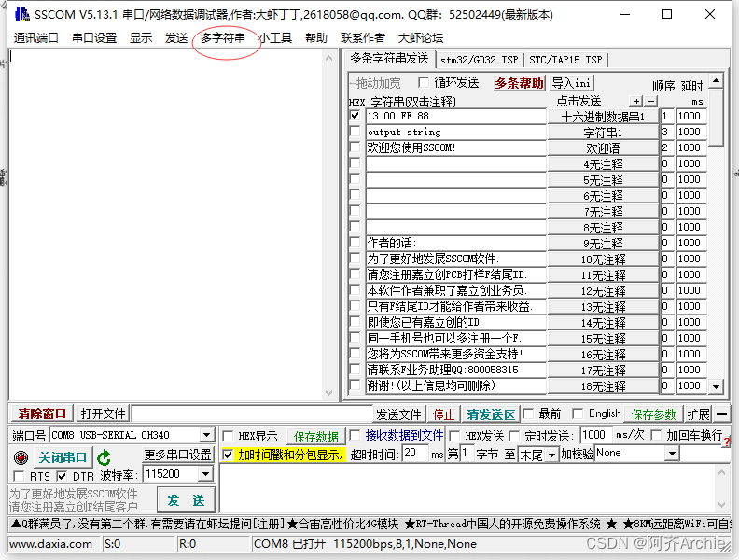Image resolution: width=739 pixels, height=560 pixels.
Task: Switch to the stm32/GD32 ISP tab
Action: click(x=479, y=60)
